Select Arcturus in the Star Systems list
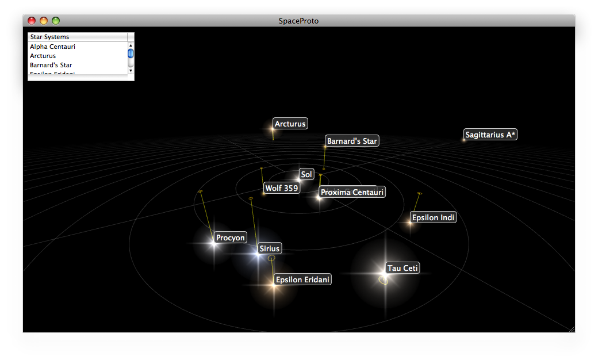The width and height of the screenshot is (598, 364). [x=43, y=56]
